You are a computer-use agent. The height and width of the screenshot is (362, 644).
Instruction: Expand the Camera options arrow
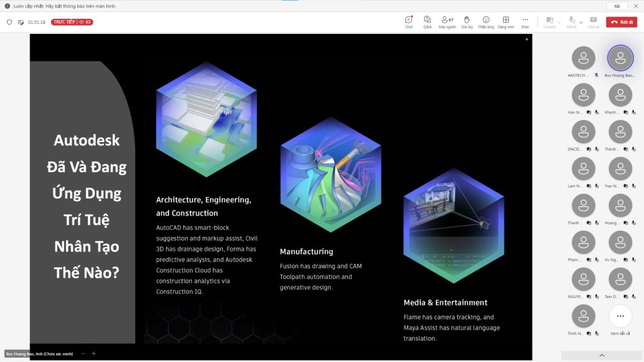[559, 22]
